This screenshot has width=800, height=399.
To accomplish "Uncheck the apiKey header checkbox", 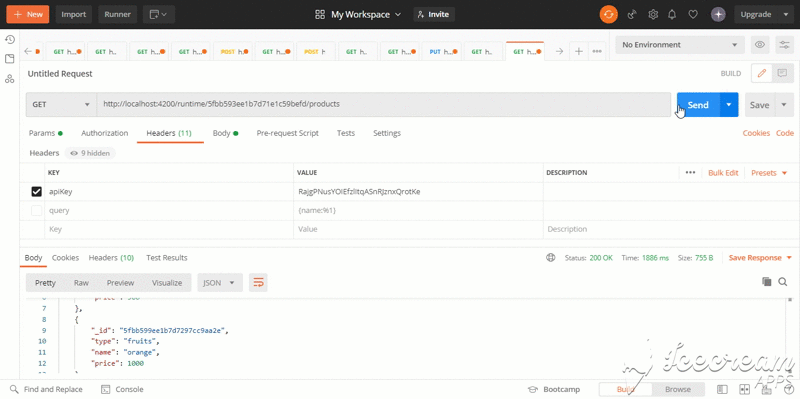I will coord(36,192).
